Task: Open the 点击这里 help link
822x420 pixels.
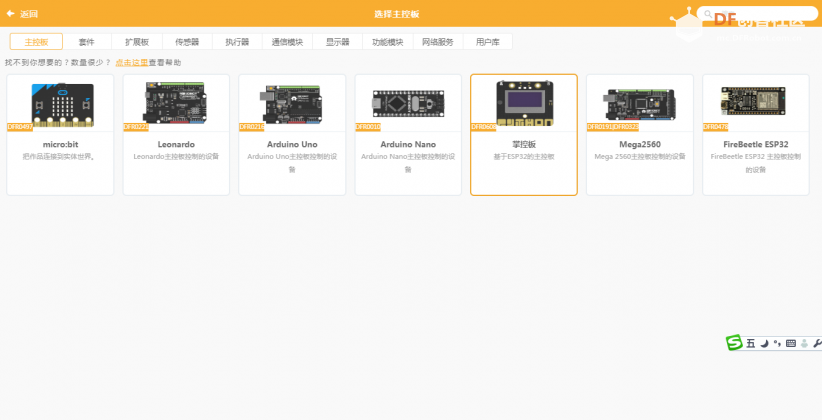Action: (x=132, y=62)
